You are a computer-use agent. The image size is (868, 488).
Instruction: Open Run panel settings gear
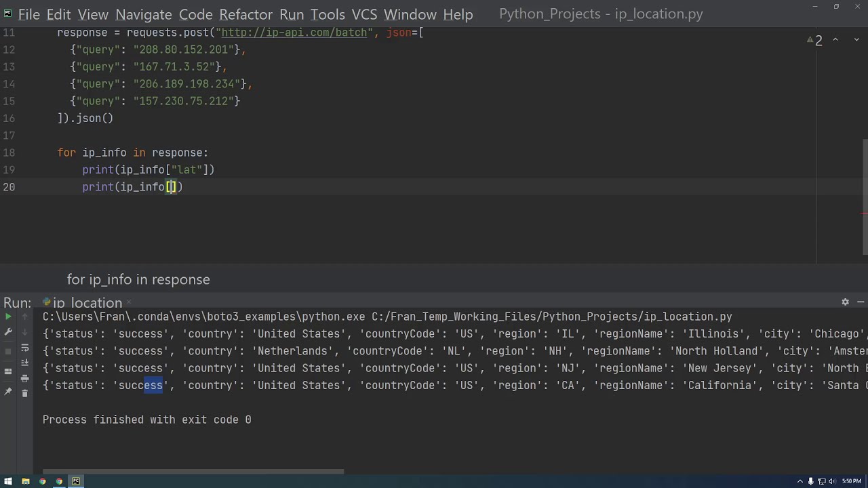(x=845, y=302)
